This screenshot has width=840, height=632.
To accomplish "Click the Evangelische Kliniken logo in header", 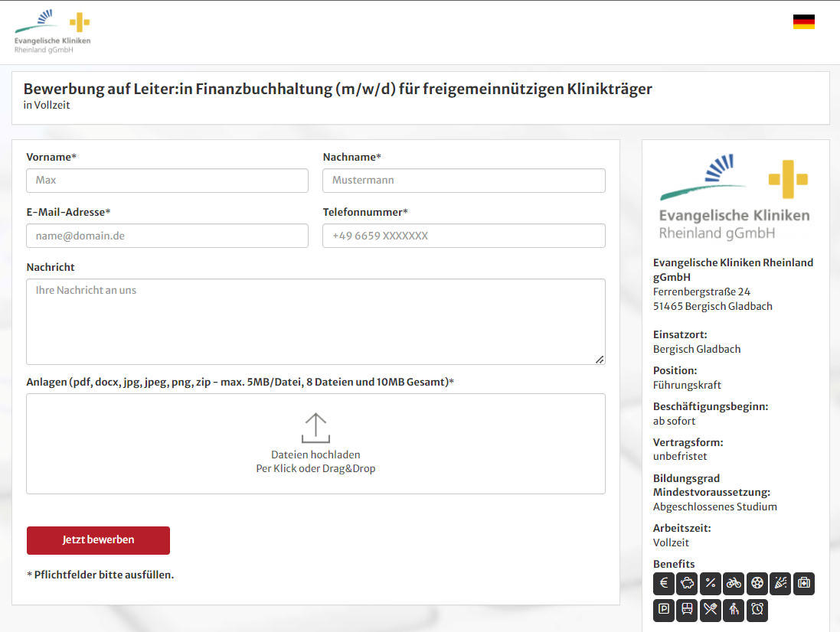I will [52, 32].
